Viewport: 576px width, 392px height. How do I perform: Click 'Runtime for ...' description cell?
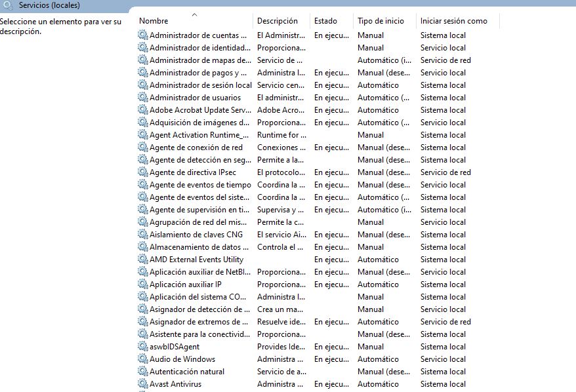click(x=281, y=135)
